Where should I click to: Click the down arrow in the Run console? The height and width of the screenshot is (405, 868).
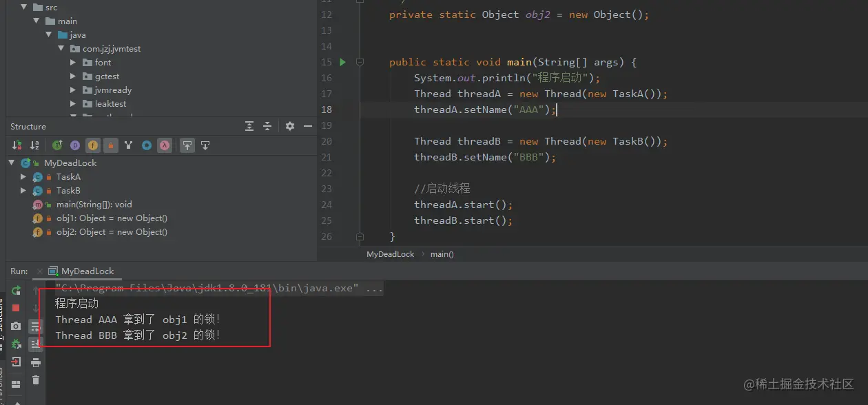click(x=36, y=308)
